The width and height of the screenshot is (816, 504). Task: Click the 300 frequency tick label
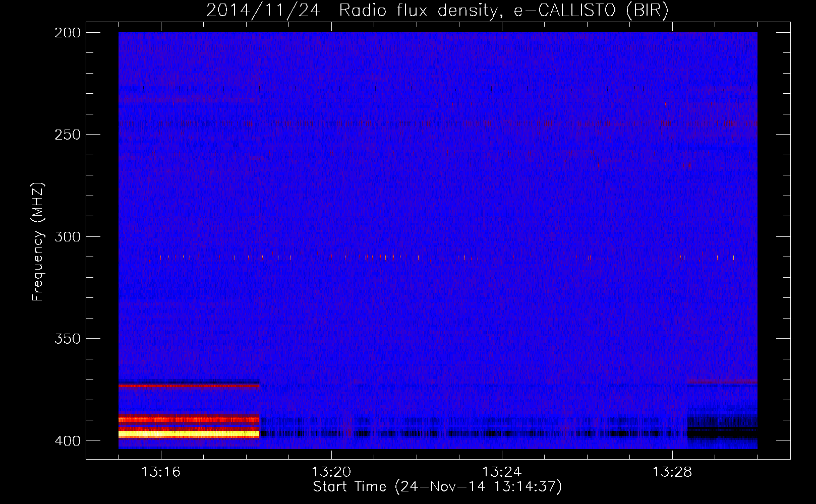tap(68, 236)
